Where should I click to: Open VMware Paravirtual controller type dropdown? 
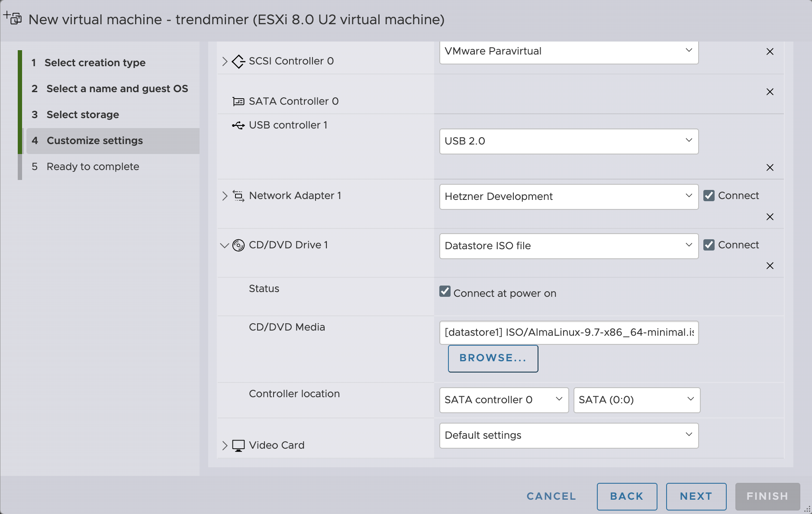click(569, 51)
